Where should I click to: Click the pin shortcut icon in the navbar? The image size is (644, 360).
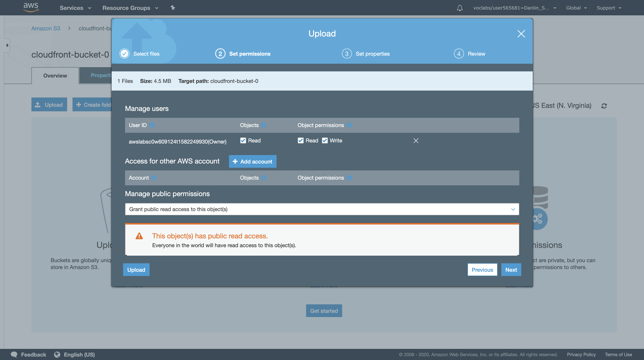click(173, 8)
